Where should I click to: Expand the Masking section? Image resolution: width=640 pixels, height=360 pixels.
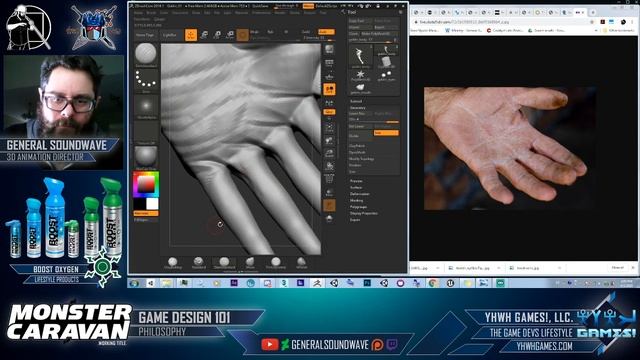[x=356, y=200]
